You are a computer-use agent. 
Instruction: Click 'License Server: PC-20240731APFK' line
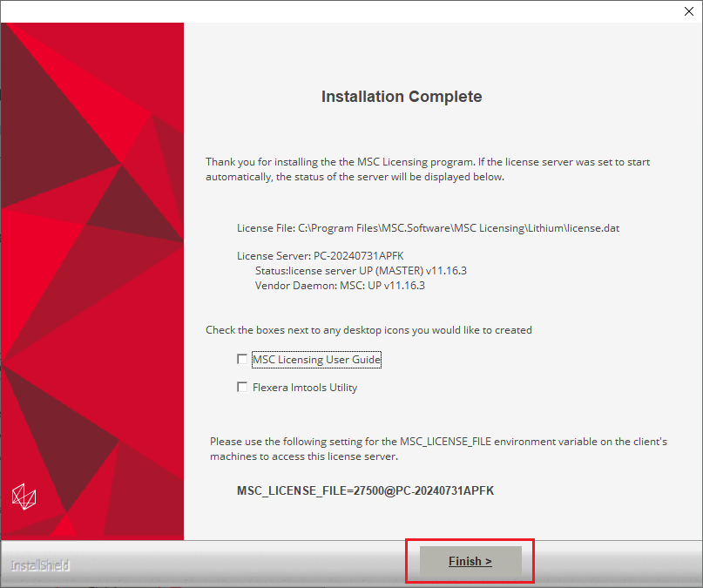(320, 256)
